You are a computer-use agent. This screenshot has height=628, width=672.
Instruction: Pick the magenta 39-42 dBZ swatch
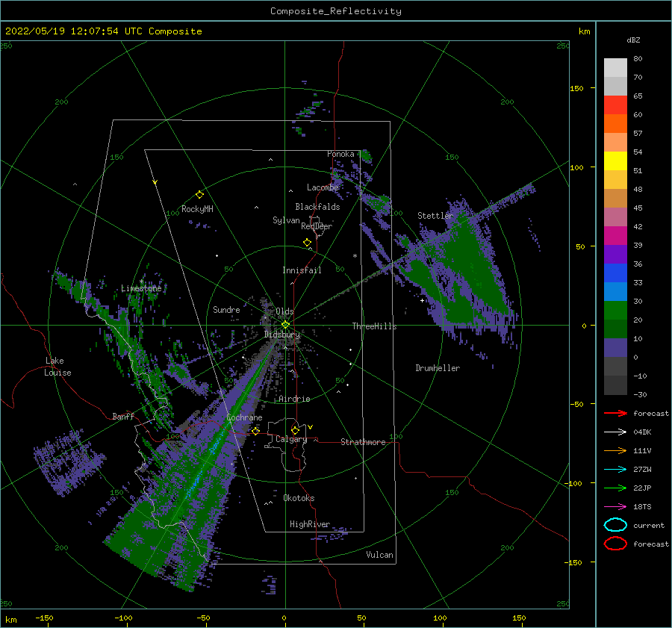pyautogui.click(x=615, y=236)
